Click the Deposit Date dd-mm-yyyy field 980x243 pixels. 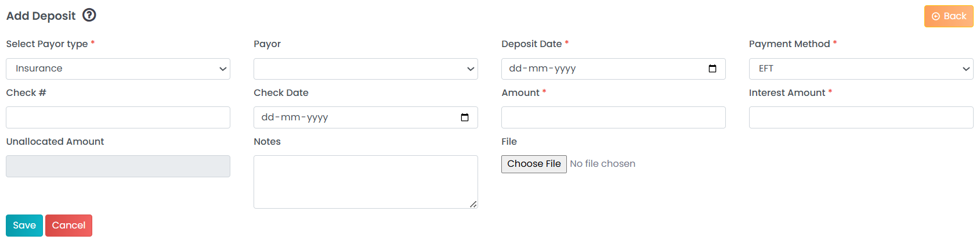[x=613, y=69]
